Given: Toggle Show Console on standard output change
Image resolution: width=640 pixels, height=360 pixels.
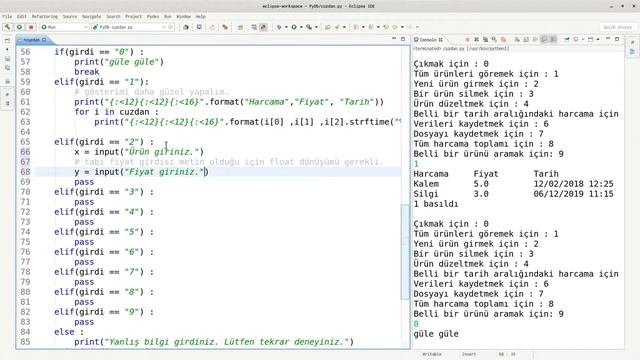Looking at the screenshot, I should 543,40.
